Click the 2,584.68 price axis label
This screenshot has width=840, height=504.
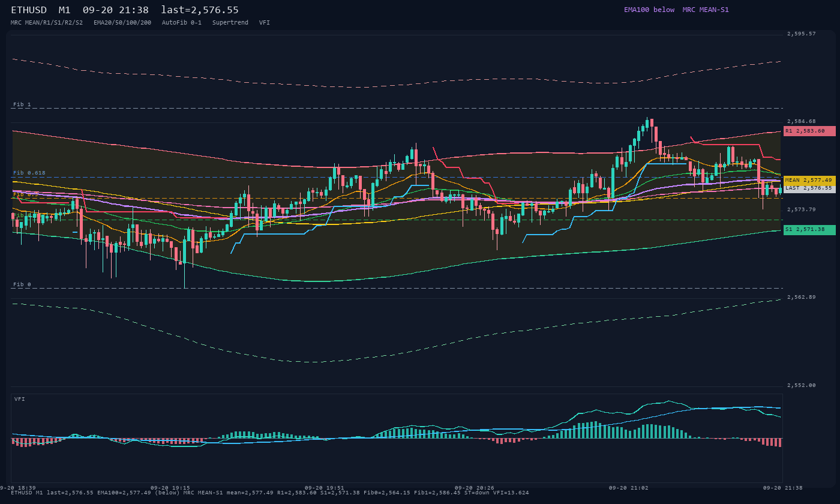coord(802,121)
